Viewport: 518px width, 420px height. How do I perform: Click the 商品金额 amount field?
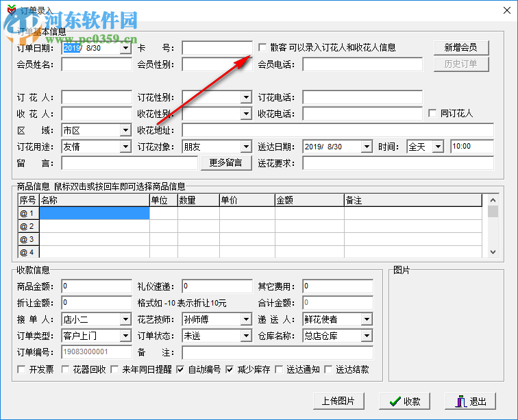[97, 286]
